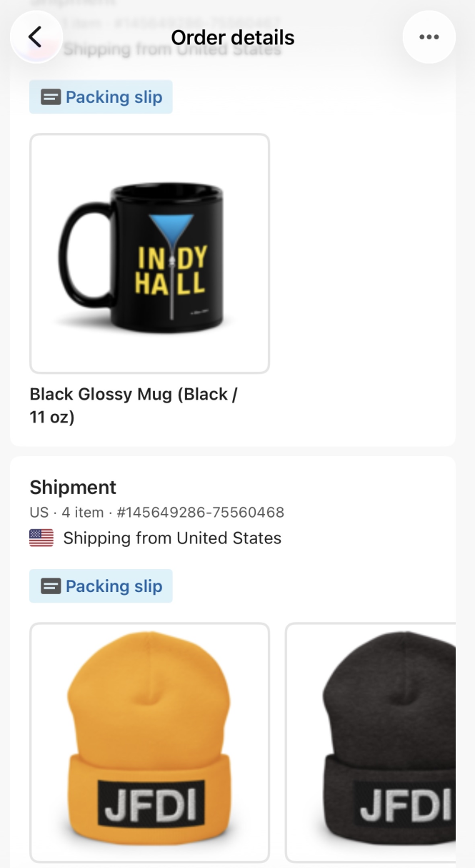This screenshot has width=475, height=868.
Task: Select the dark JFDI beanie image
Action: (x=386, y=744)
